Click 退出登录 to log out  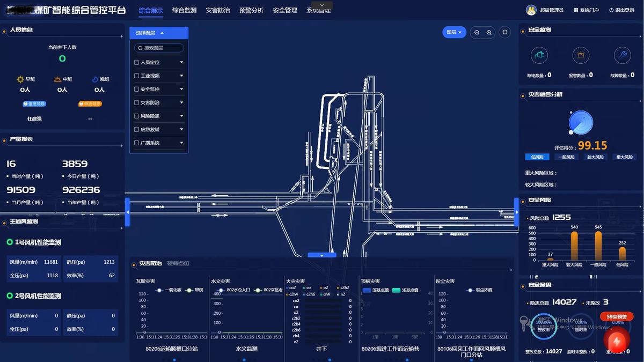coord(621,10)
